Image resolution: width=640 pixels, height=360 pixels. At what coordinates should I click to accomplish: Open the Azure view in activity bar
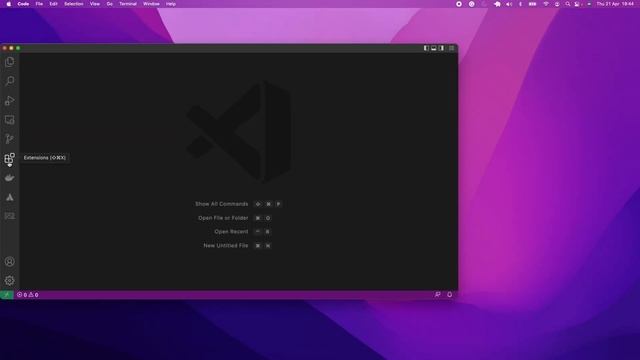coord(9,197)
